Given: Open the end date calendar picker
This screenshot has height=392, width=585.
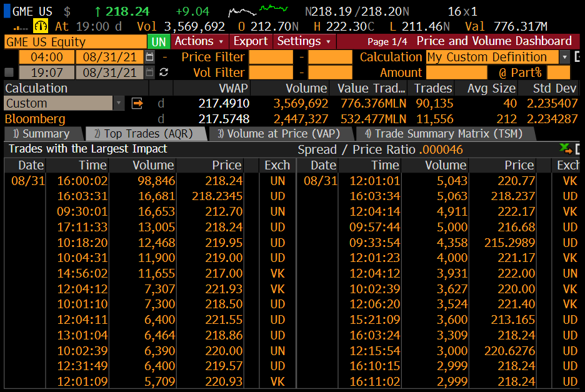Looking at the screenshot, I should [x=149, y=73].
